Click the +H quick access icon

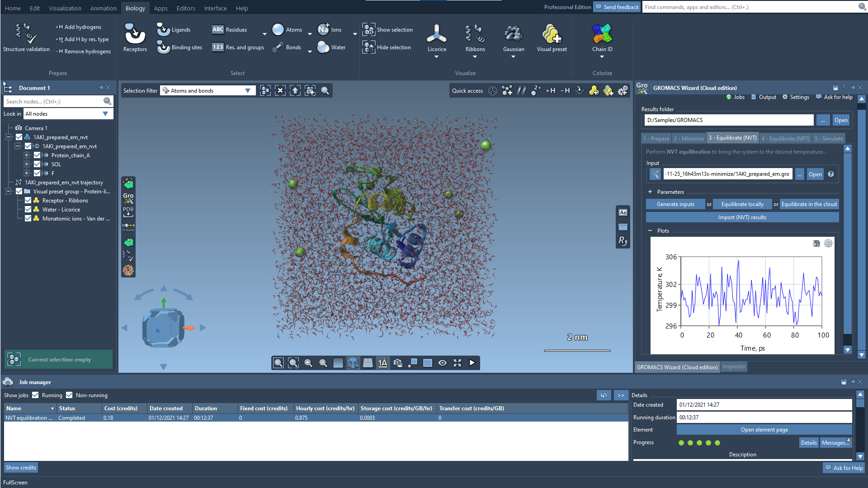click(x=550, y=91)
